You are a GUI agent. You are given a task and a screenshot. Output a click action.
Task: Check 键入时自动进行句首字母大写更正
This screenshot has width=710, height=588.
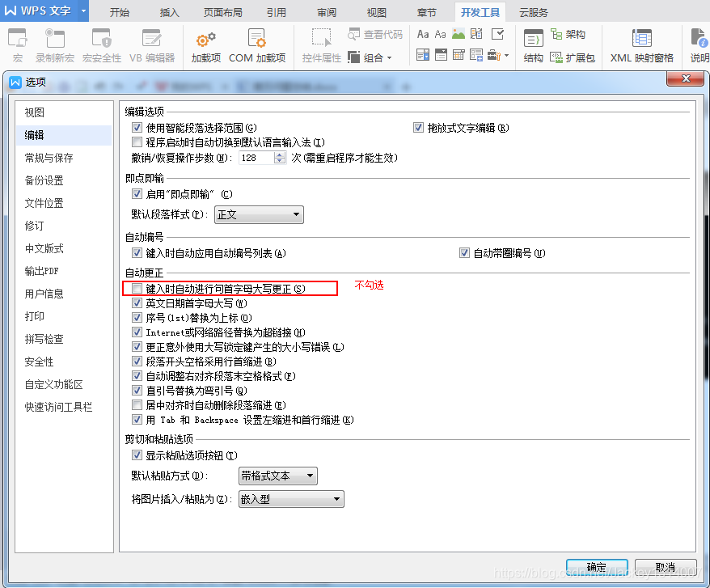tap(137, 289)
